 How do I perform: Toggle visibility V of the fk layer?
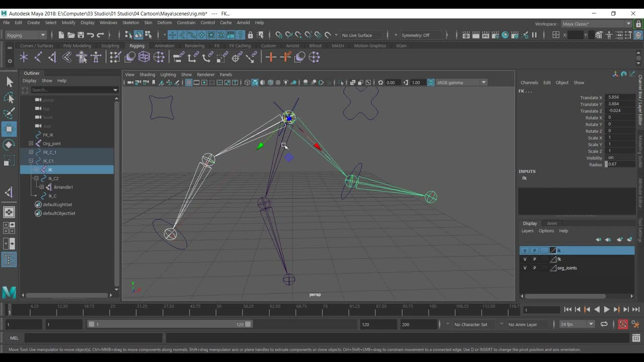click(x=525, y=259)
